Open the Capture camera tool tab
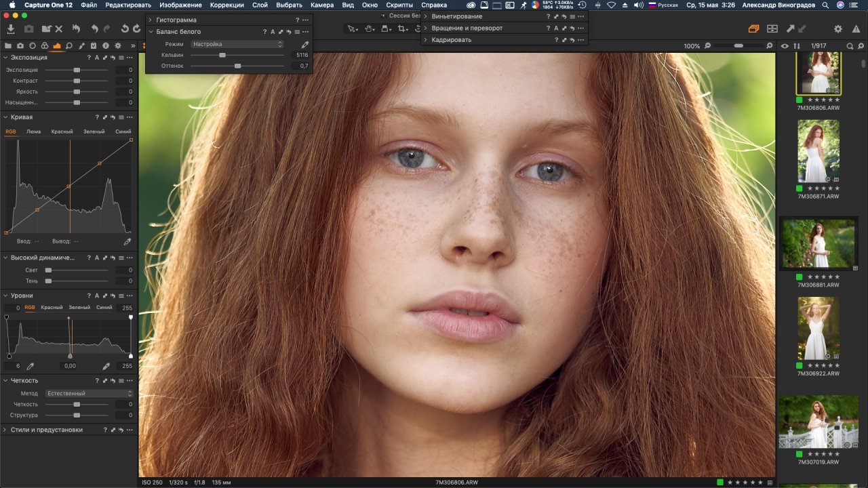This screenshot has width=868, height=488. [20, 45]
